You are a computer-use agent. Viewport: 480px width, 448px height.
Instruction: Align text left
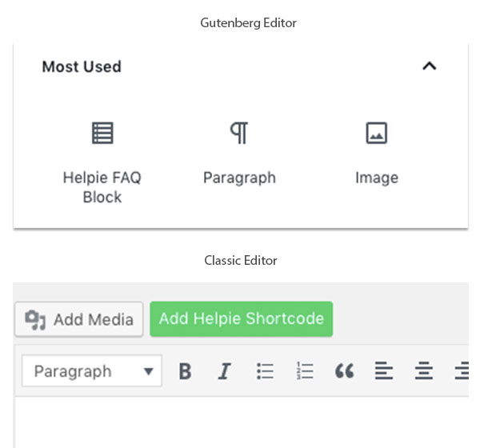click(384, 371)
